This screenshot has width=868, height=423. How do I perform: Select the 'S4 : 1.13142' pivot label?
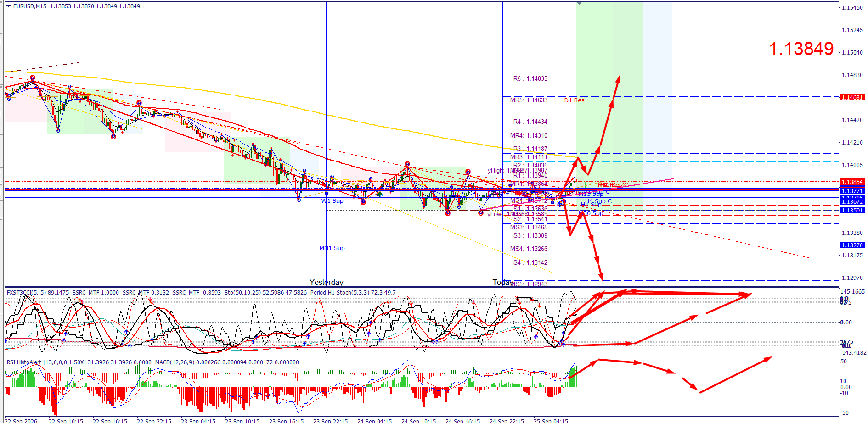click(530, 263)
